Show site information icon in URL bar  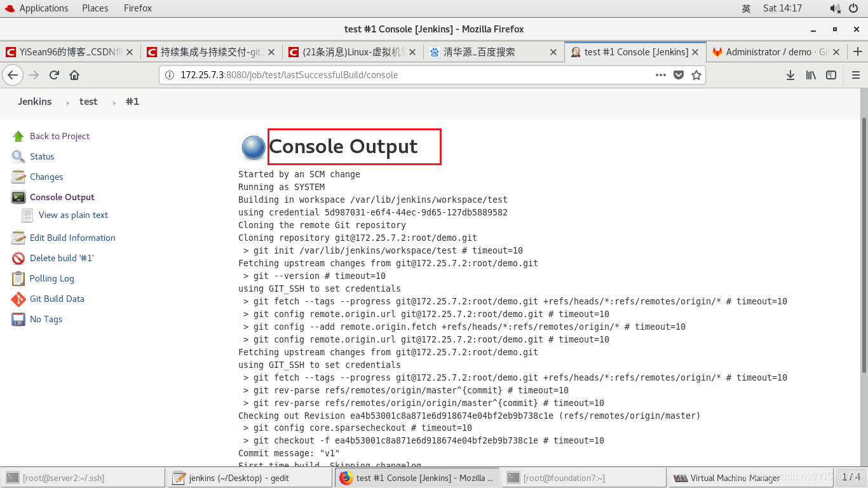tap(170, 75)
